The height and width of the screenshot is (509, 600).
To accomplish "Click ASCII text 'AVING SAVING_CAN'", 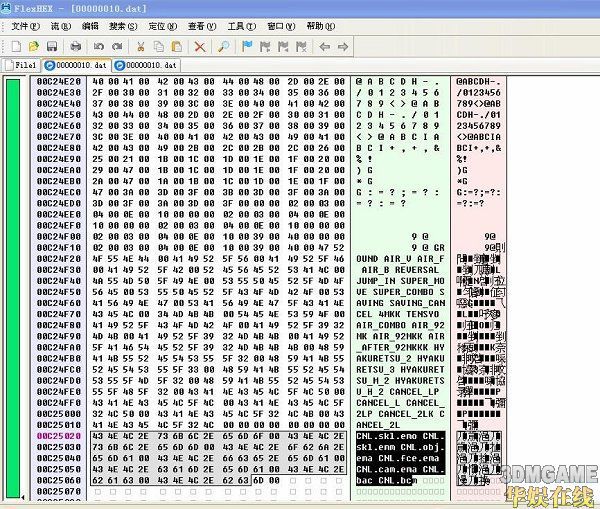I will [x=400, y=303].
